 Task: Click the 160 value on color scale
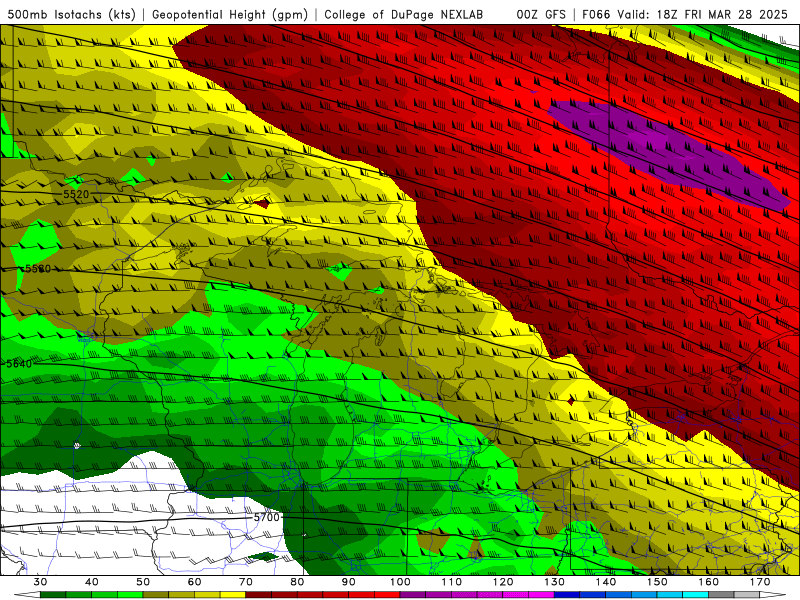(709, 582)
